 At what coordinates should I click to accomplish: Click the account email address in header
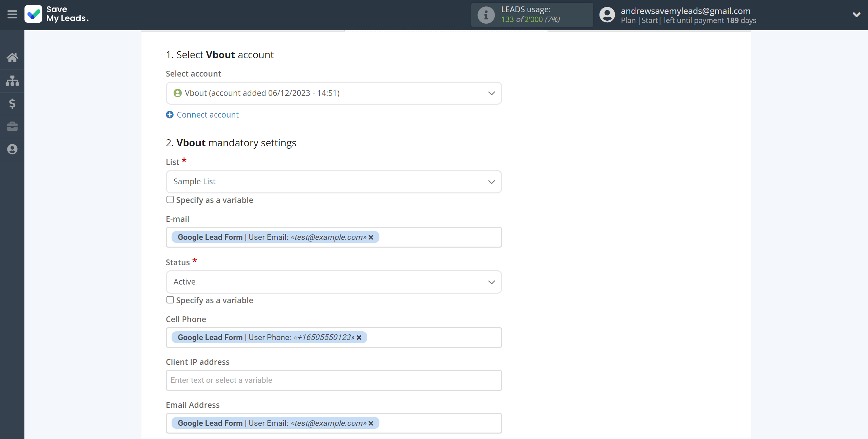[x=686, y=11]
